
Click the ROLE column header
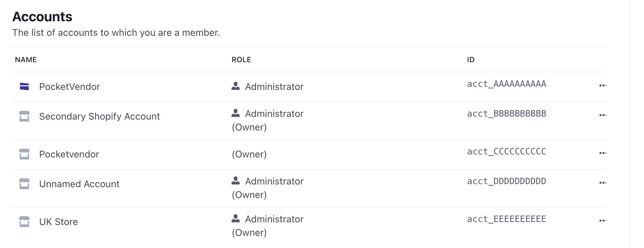point(241,59)
